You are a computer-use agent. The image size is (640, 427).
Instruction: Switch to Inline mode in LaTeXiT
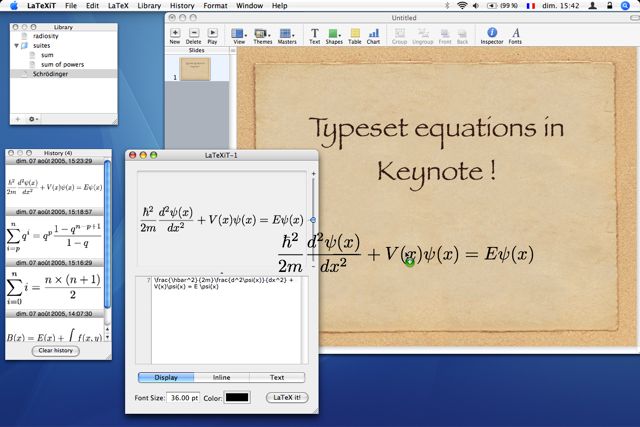(222, 377)
